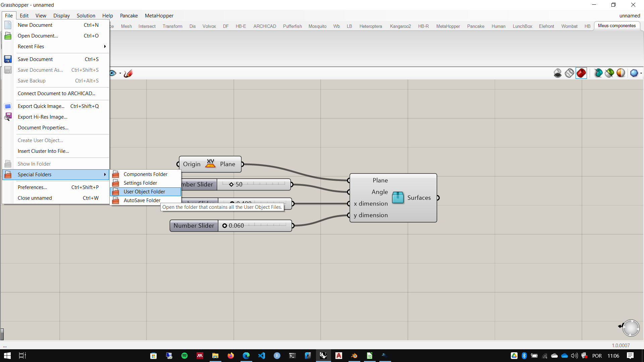Click the y dimension input label

(x=371, y=215)
